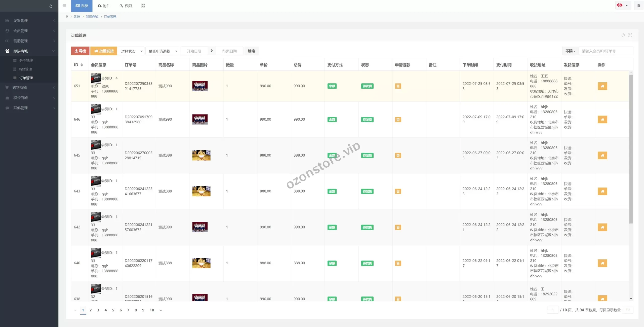Open the 选择状态 status dropdown
This screenshot has height=327, width=644.
[131, 51]
